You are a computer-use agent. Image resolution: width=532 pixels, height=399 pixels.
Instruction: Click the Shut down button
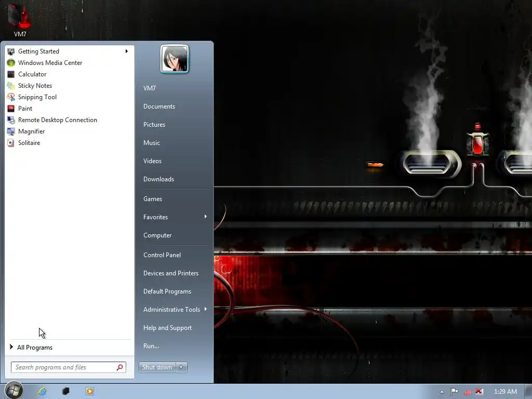tap(157, 367)
